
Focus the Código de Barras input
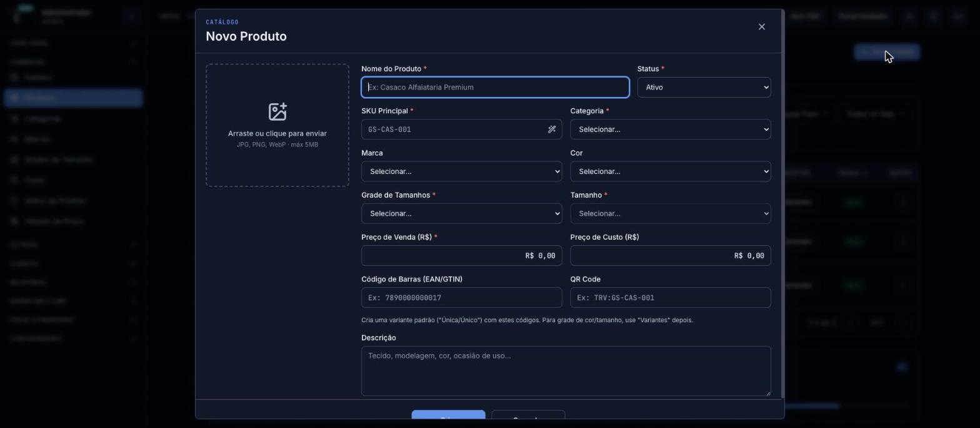(461, 298)
